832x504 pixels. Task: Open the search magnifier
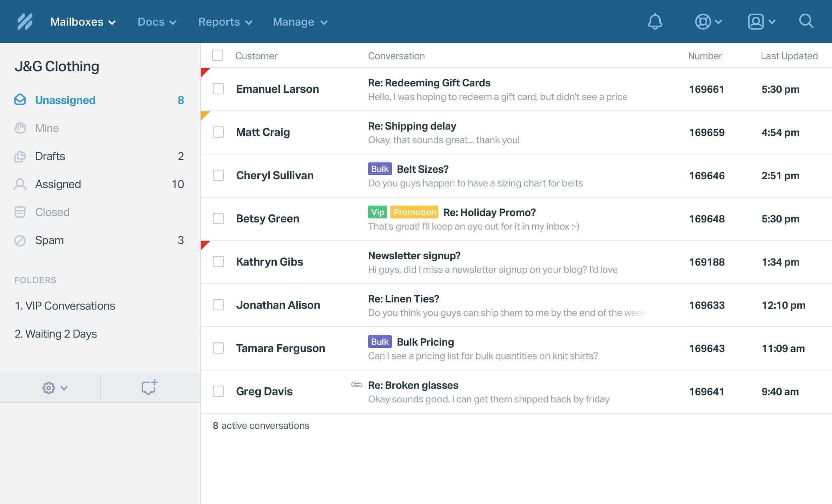tap(806, 21)
